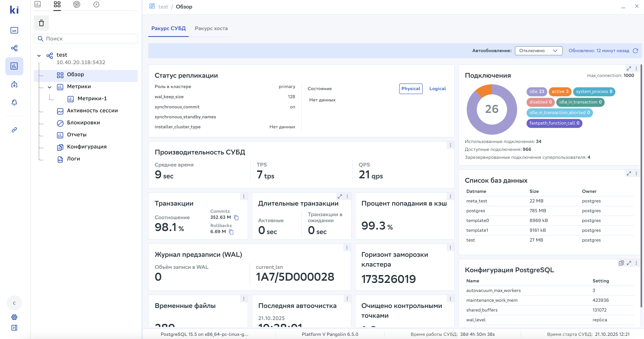Toggle the active 3 legend chip
The width and height of the screenshot is (644, 339).
pyautogui.click(x=560, y=92)
